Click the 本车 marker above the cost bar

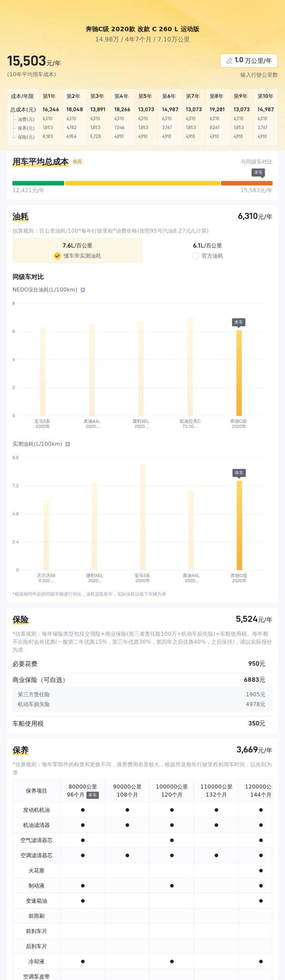(x=258, y=172)
